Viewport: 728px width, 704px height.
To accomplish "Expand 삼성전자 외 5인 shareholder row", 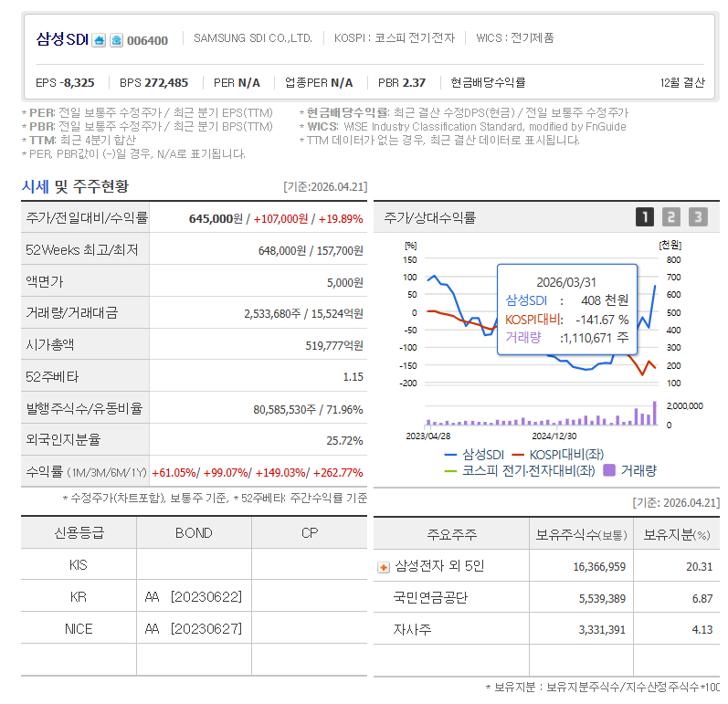I will [384, 567].
